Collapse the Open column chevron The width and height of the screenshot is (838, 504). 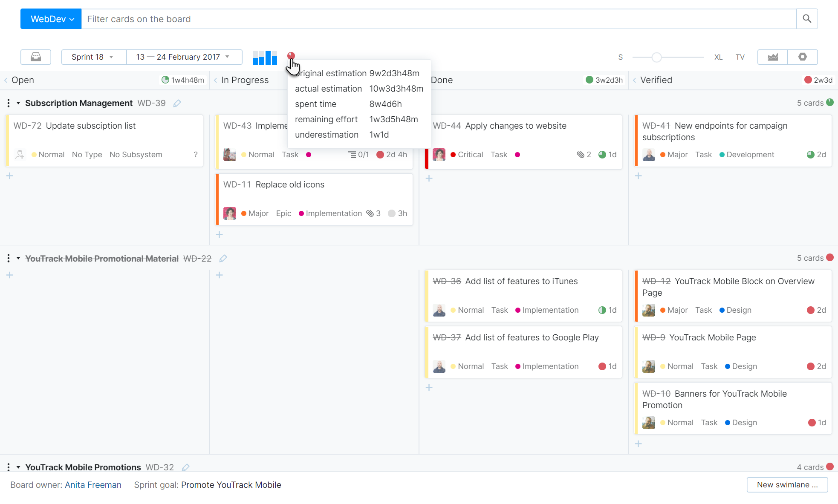[6, 80]
